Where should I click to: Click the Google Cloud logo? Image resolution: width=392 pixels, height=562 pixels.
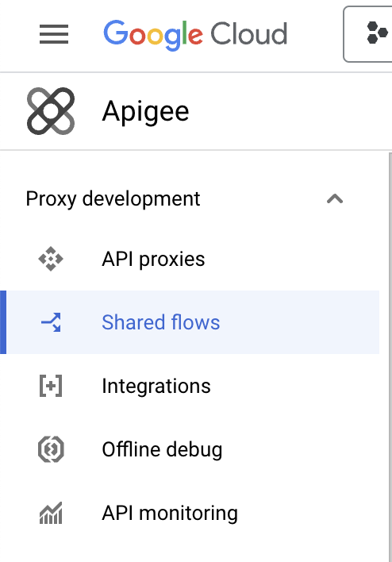[x=195, y=35]
